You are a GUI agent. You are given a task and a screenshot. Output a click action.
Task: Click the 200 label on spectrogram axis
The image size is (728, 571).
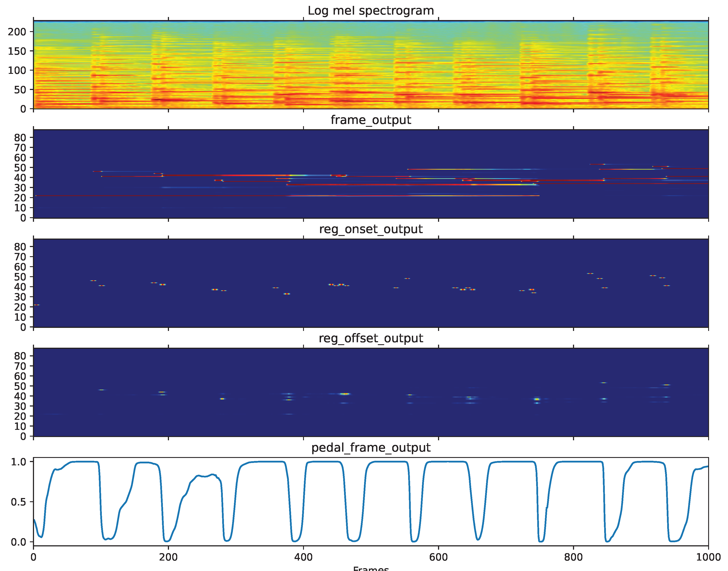[x=17, y=32]
